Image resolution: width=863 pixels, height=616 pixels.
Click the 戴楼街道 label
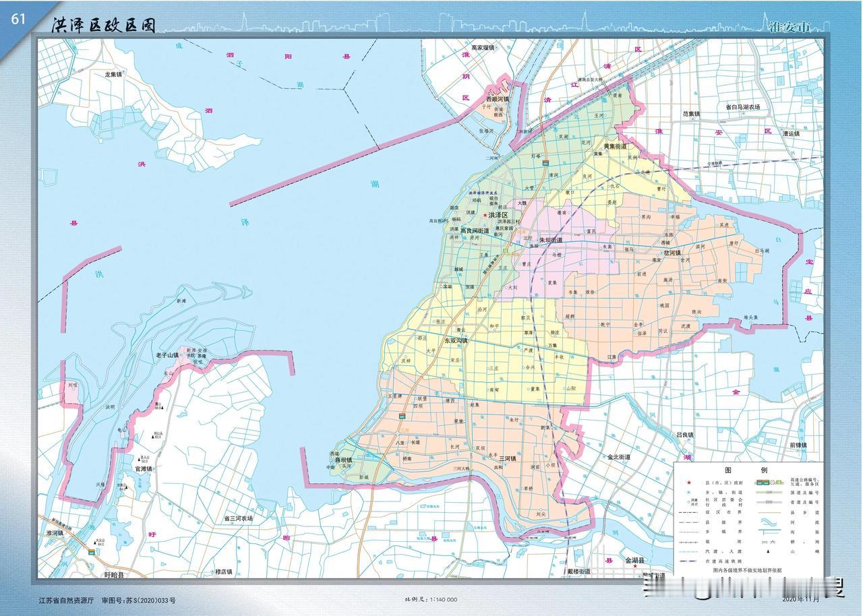(x=578, y=571)
